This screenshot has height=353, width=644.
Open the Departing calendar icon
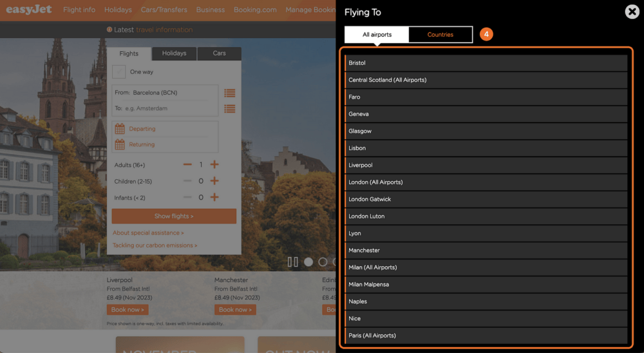(120, 129)
